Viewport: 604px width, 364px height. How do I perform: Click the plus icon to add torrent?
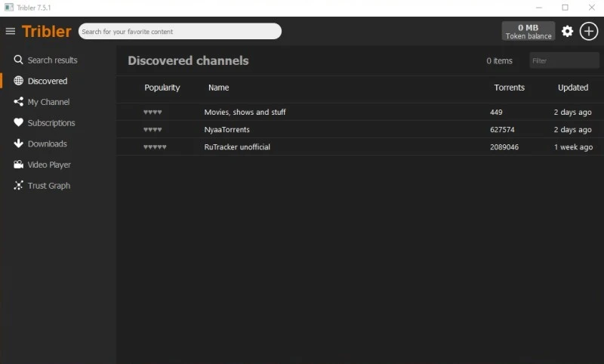point(589,31)
